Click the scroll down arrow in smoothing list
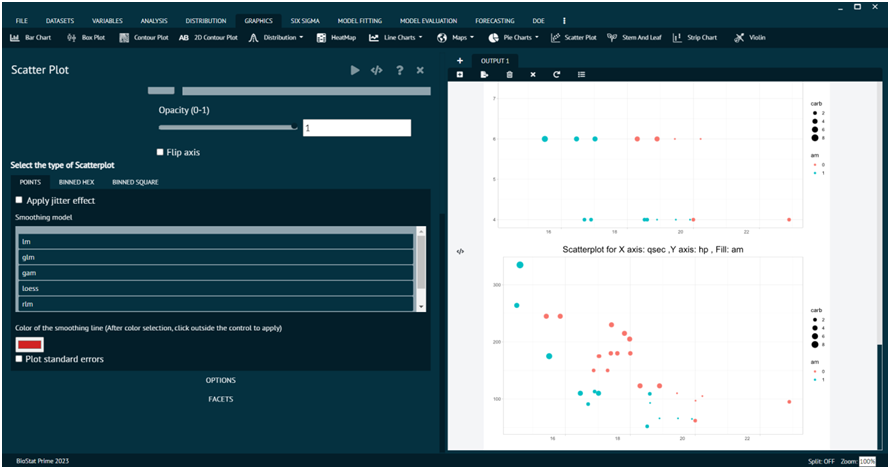This screenshot has width=890, height=469. point(421,307)
